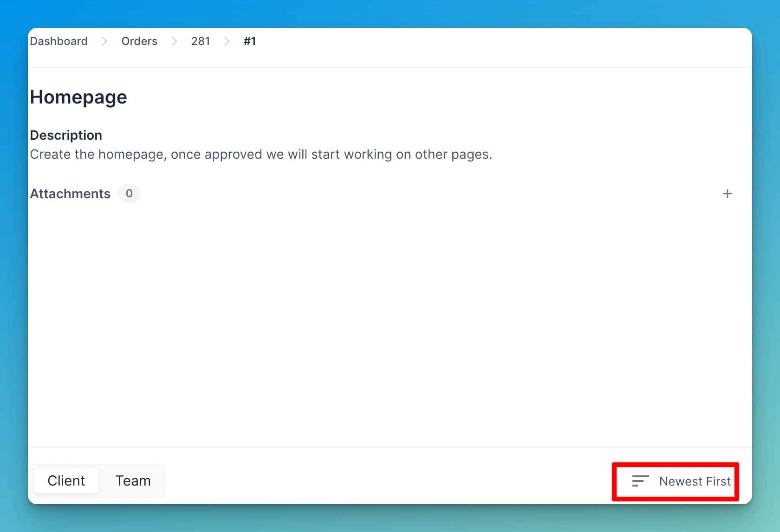Screen dimensions: 780x532
Task: Click the Homepage task title
Action: point(78,97)
